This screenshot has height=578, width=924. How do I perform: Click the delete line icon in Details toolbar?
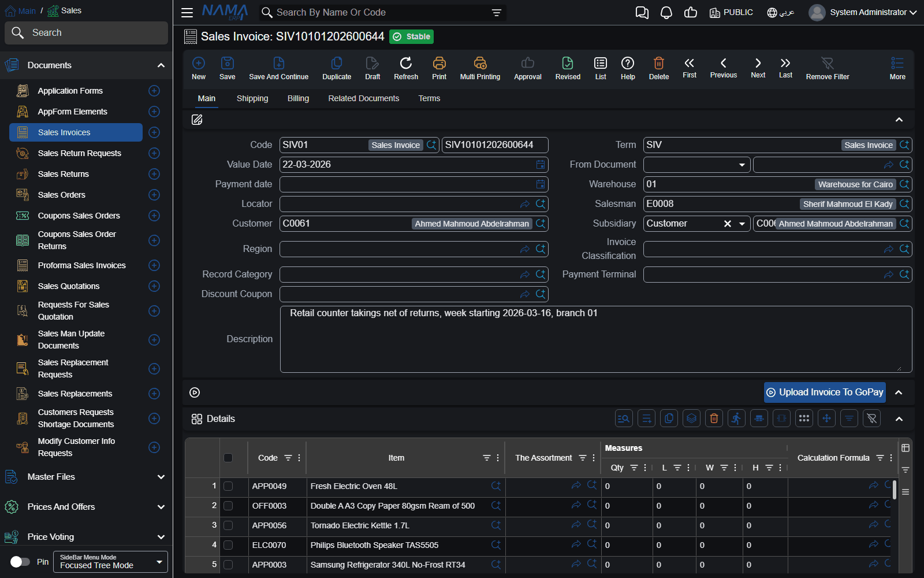pyautogui.click(x=714, y=418)
